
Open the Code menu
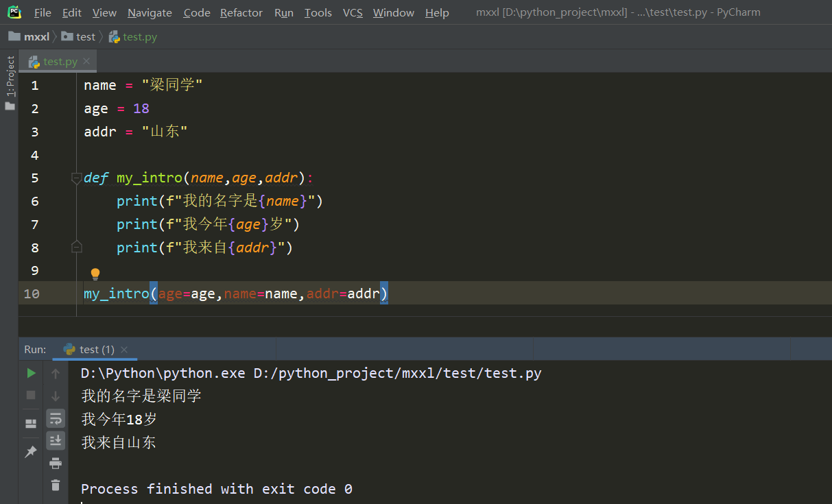click(197, 12)
